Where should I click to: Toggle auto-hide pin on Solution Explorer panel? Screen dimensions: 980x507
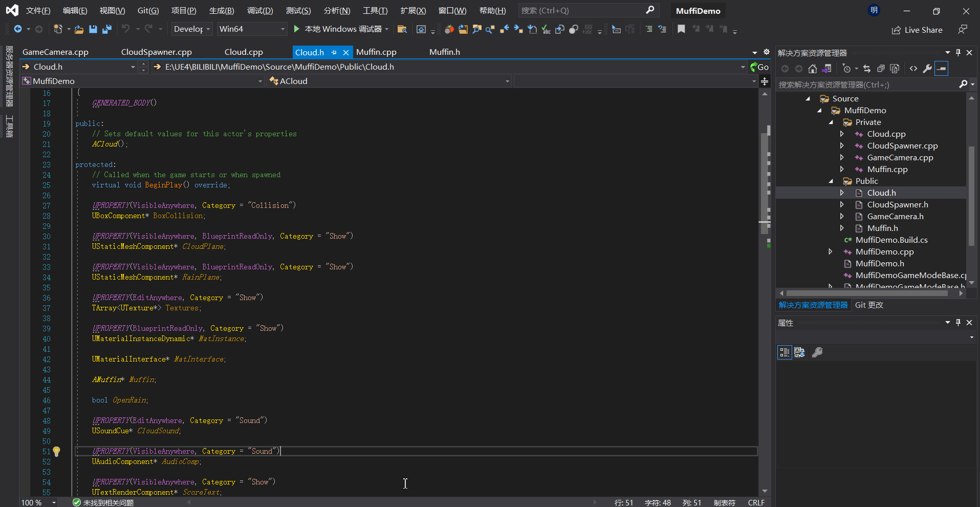958,52
